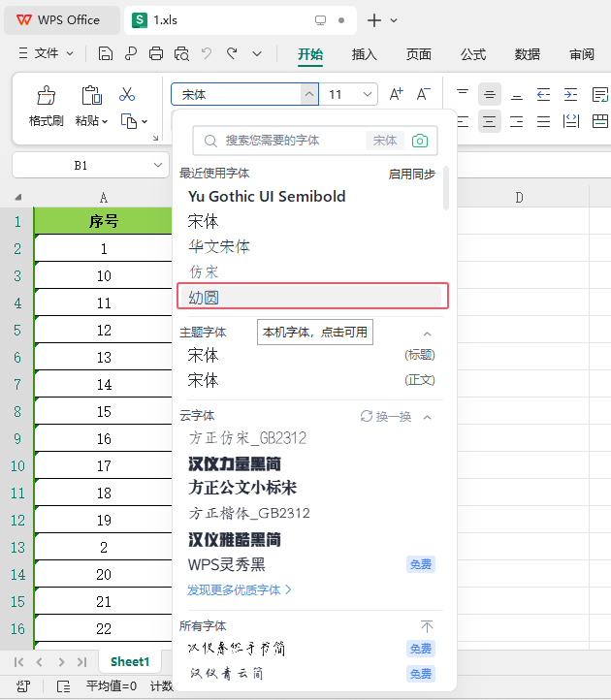Viewport: 611px width, 700px height.
Task: Click the Print Preview icon
Action: [x=181, y=54]
